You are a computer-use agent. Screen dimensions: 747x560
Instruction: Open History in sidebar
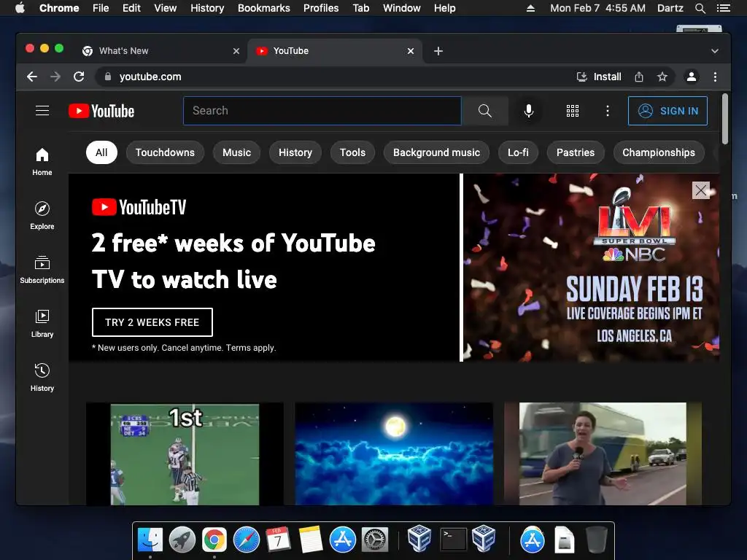point(42,378)
